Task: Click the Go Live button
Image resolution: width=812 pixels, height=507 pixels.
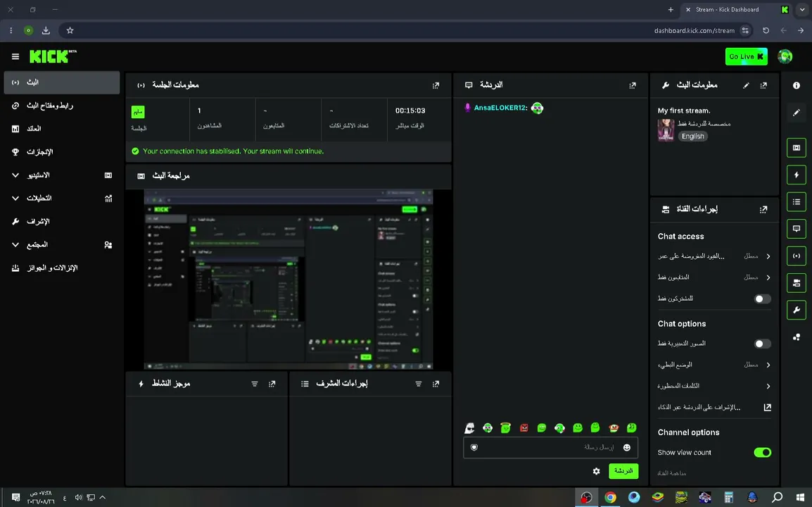Action: tap(747, 56)
